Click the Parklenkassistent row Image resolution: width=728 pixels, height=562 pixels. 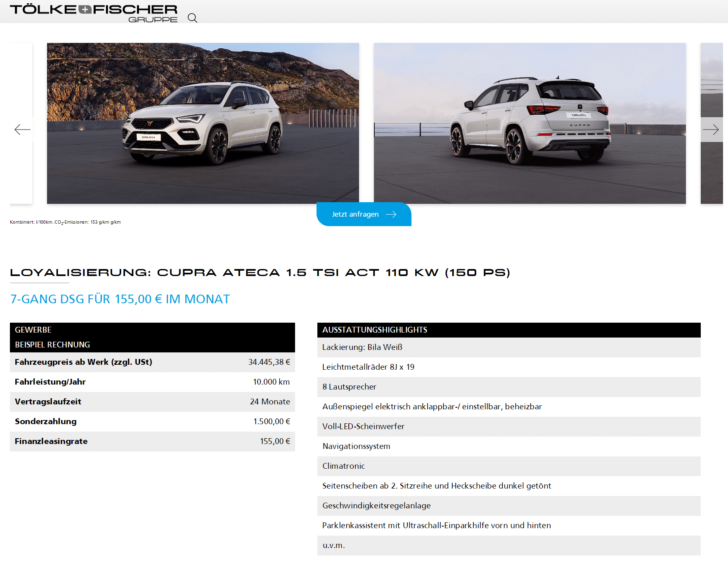pyautogui.click(x=509, y=525)
